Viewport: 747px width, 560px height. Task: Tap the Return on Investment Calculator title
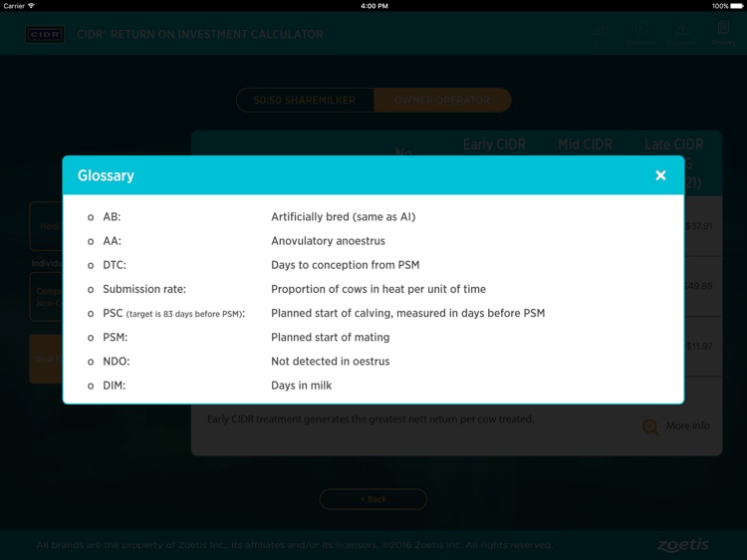click(200, 34)
